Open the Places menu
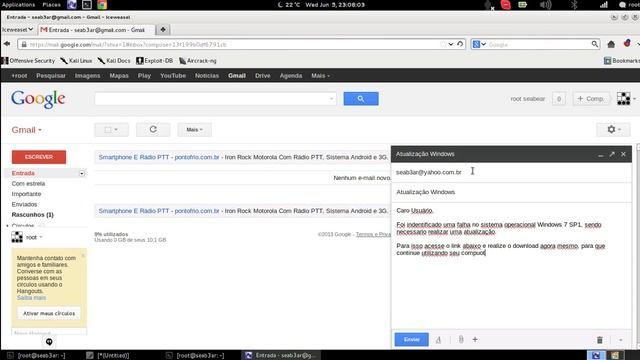 pyautogui.click(x=51, y=5)
